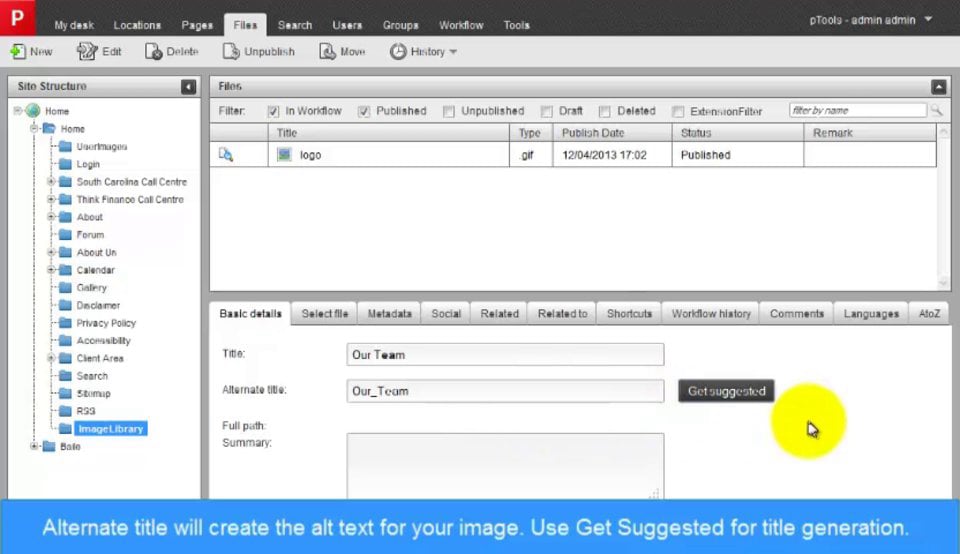Click the filter search magnifier icon
The width and height of the screenshot is (960, 554).
tap(937, 111)
